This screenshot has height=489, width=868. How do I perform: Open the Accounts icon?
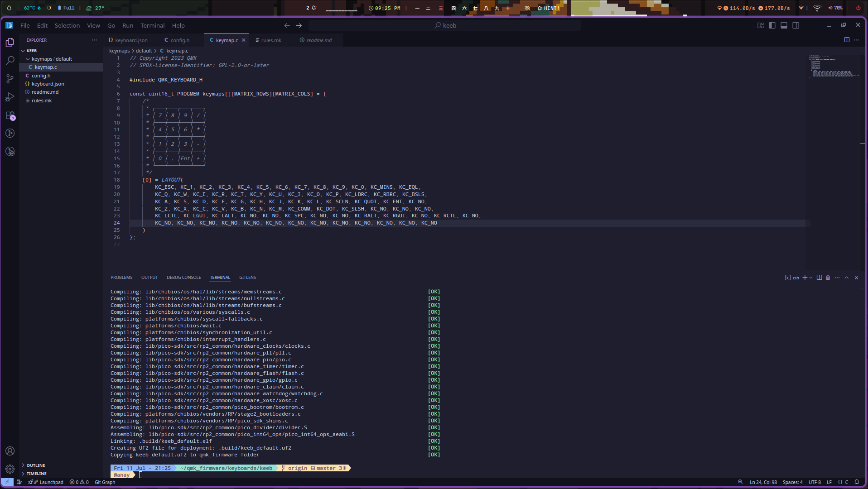(x=10, y=451)
